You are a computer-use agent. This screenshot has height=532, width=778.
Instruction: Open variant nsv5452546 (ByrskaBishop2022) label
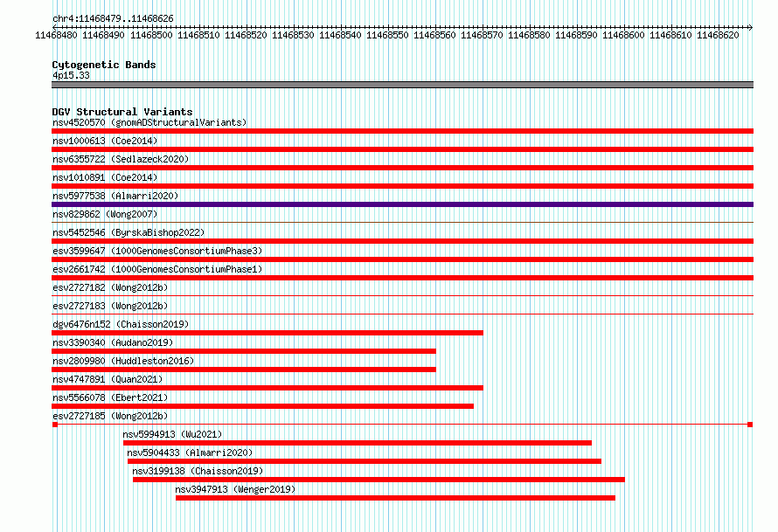pos(129,232)
